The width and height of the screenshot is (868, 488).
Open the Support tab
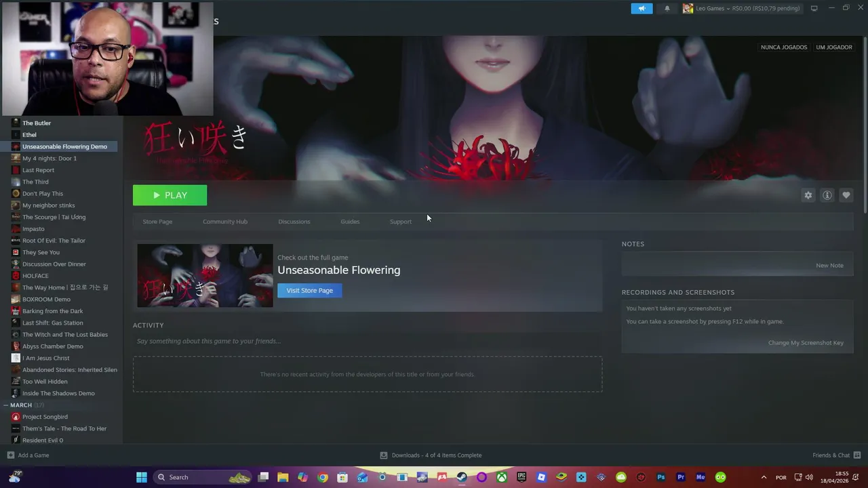401,222
